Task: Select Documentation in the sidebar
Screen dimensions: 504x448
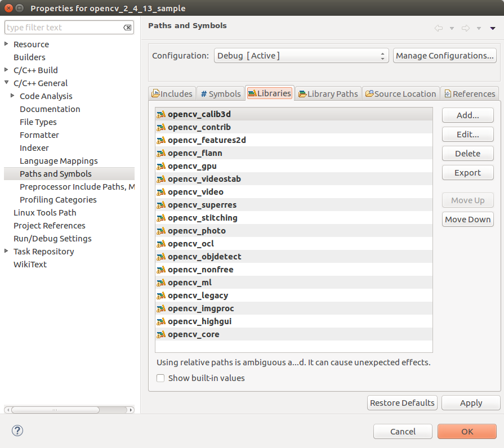Action: pos(50,109)
